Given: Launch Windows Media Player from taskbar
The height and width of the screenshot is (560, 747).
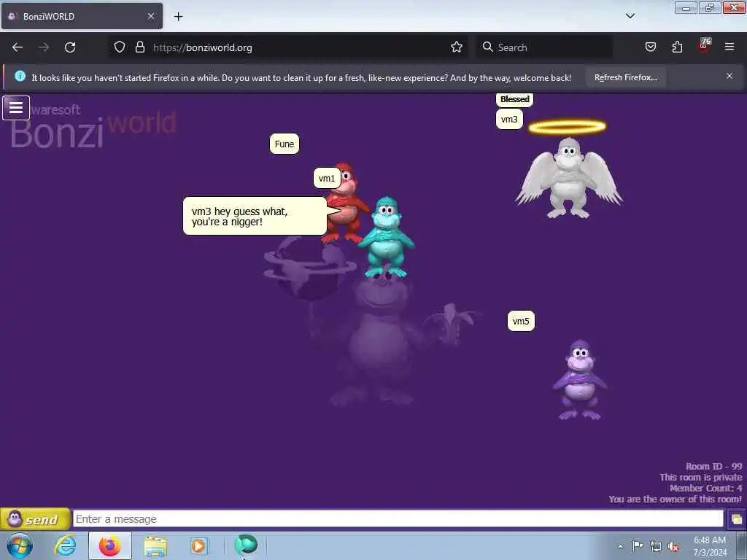Looking at the screenshot, I should point(198,545).
